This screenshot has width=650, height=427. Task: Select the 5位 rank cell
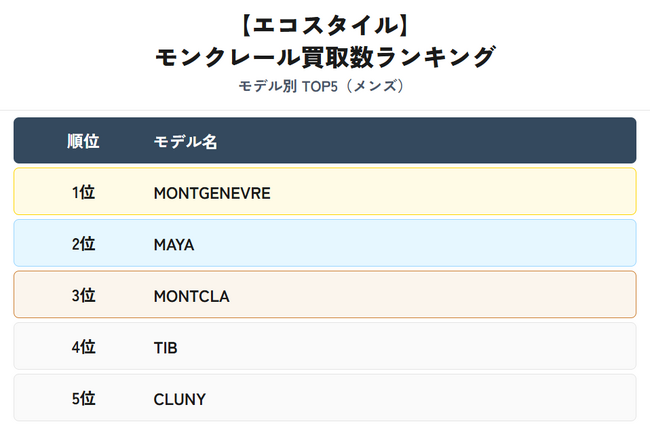click(83, 399)
